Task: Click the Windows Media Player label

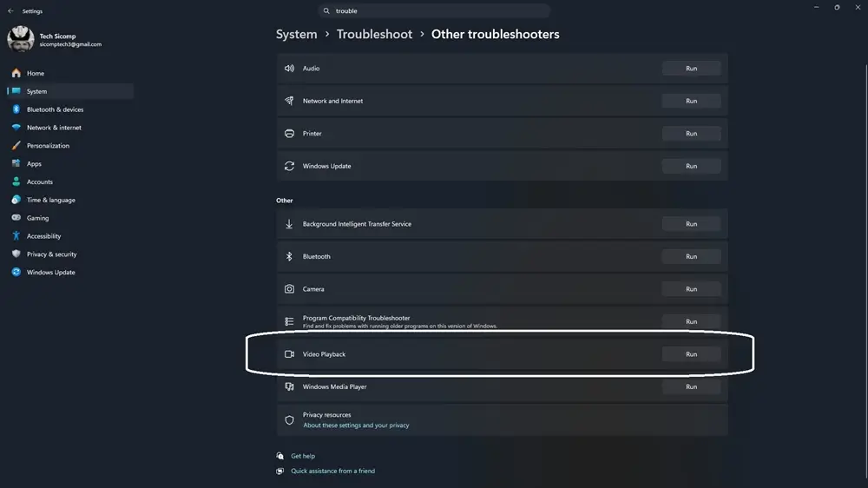Action: [334, 386]
